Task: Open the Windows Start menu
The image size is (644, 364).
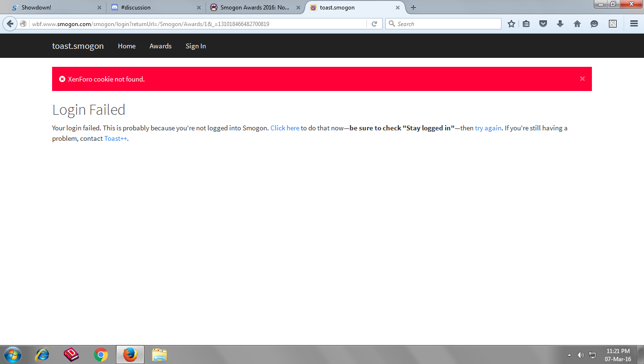Action: pos(12,355)
